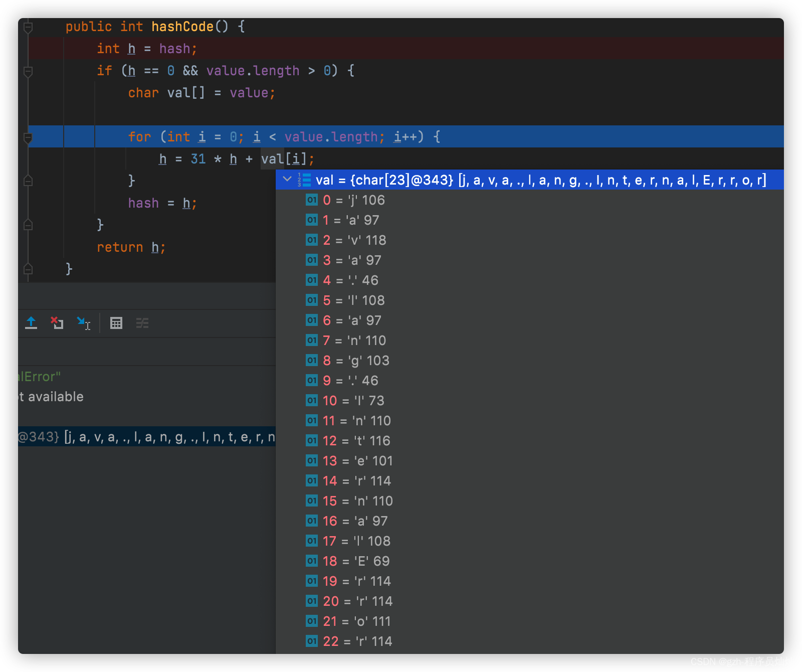Select array element 9 = '.' 46
The height and width of the screenshot is (672, 802).
(529, 381)
